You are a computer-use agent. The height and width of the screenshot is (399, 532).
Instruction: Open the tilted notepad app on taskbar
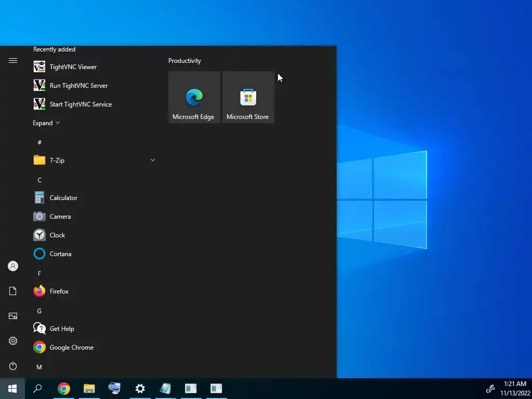point(166,389)
